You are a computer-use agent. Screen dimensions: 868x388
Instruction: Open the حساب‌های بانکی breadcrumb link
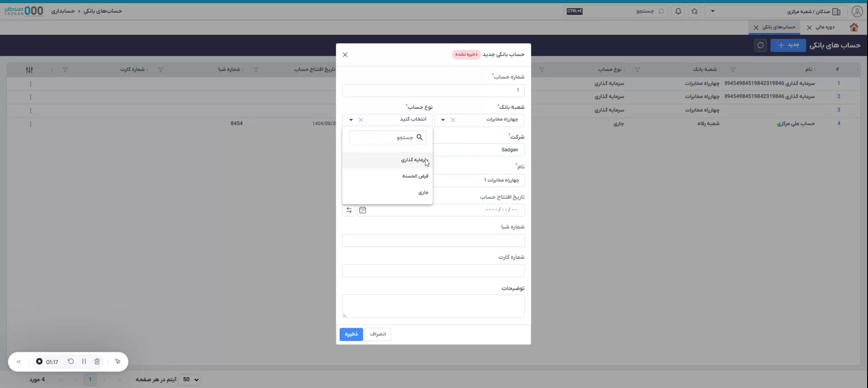coord(103,11)
